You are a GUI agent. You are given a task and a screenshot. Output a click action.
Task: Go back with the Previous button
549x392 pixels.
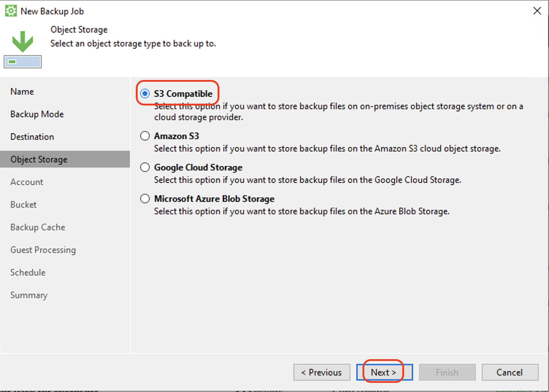point(322,372)
